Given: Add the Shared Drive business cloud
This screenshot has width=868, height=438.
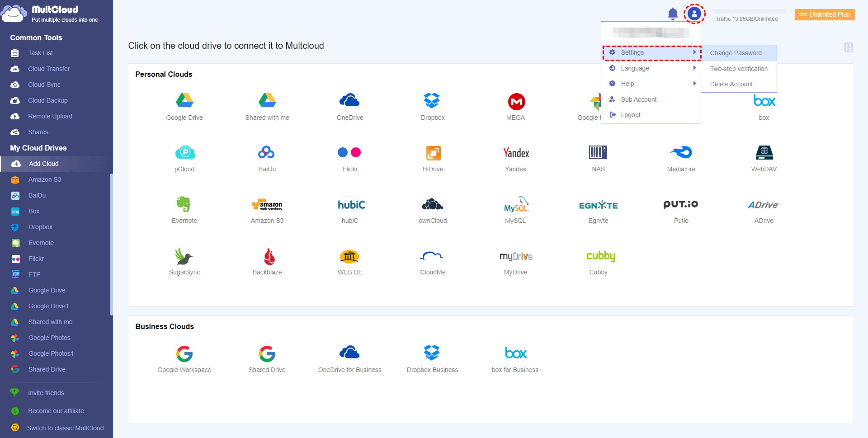Looking at the screenshot, I should [267, 354].
